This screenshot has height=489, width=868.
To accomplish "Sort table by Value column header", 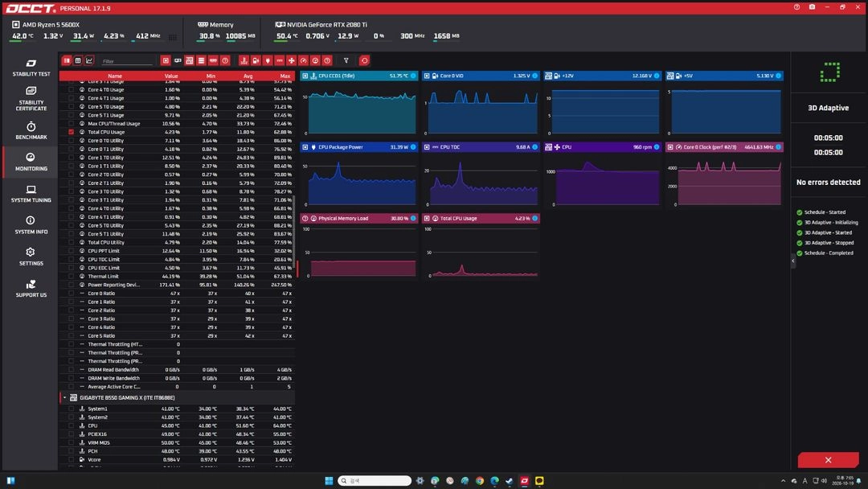I will pos(171,76).
